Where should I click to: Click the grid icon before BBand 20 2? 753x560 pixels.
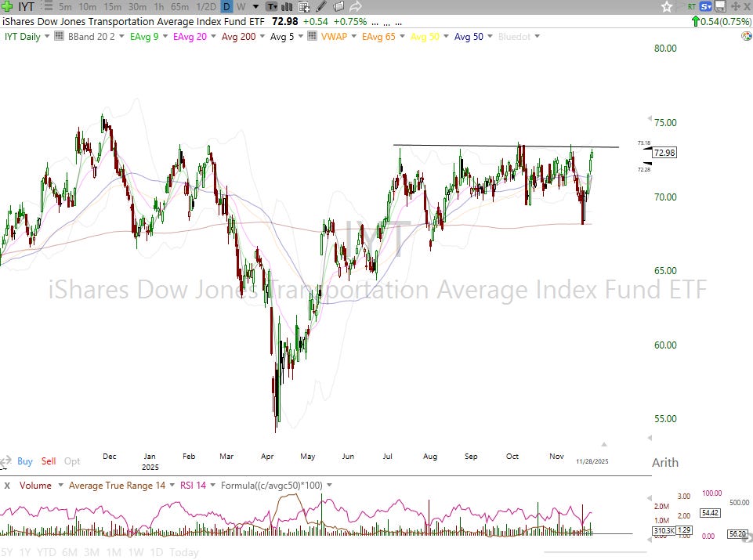59,36
